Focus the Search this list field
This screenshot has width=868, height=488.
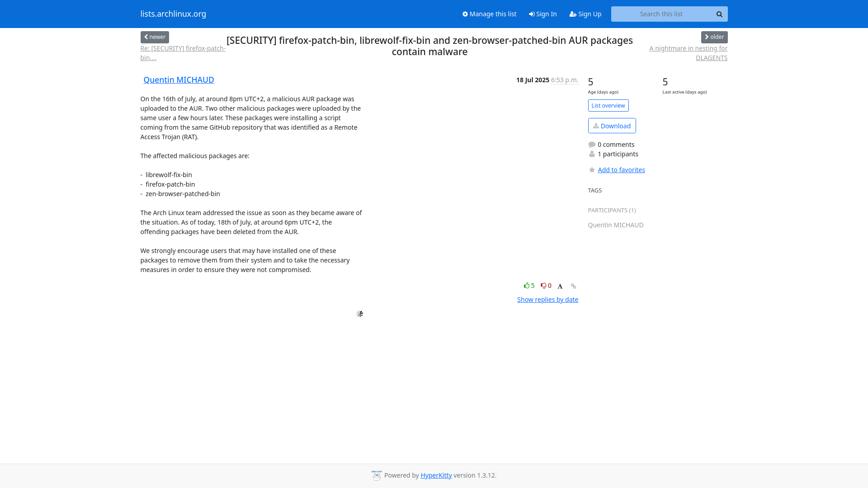coord(661,14)
